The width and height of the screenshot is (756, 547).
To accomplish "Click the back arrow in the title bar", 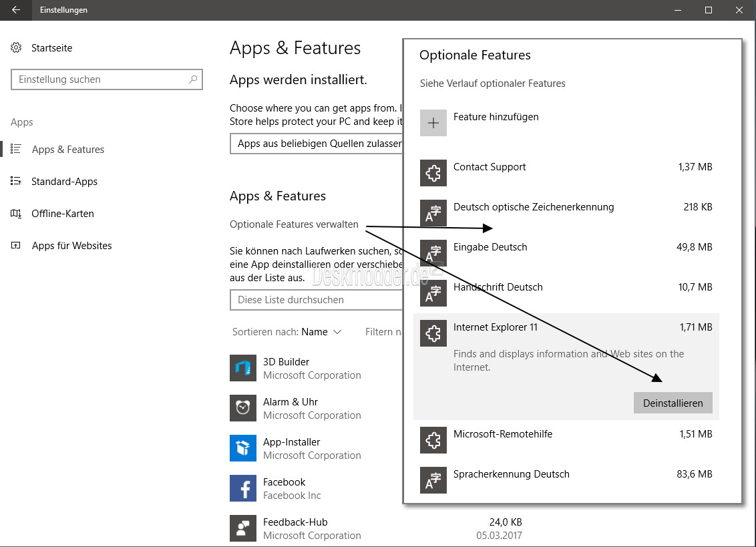I will [x=16, y=9].
